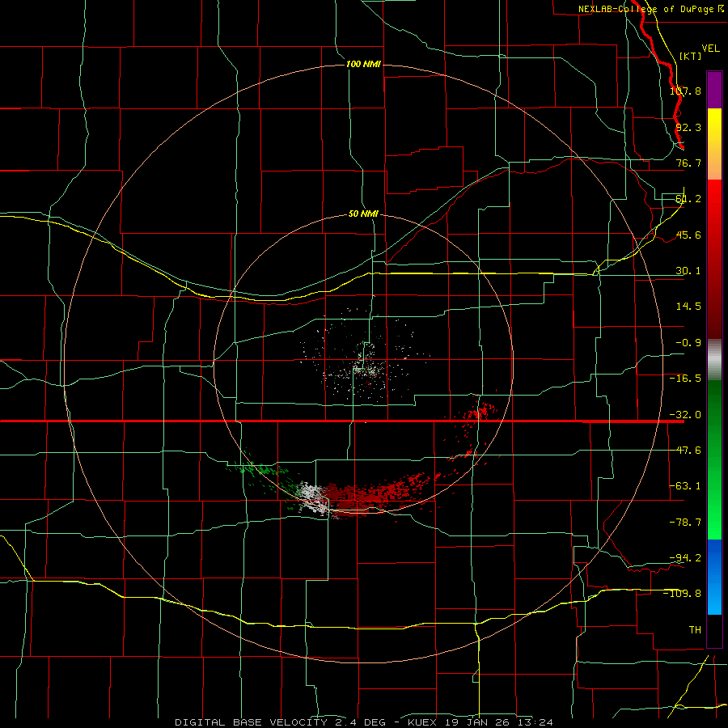Image resolution: width=728 pixels, height=728 pixels.
Task: Pick the green segment of the velocity color bar
Action: click(x=714, y=459)
